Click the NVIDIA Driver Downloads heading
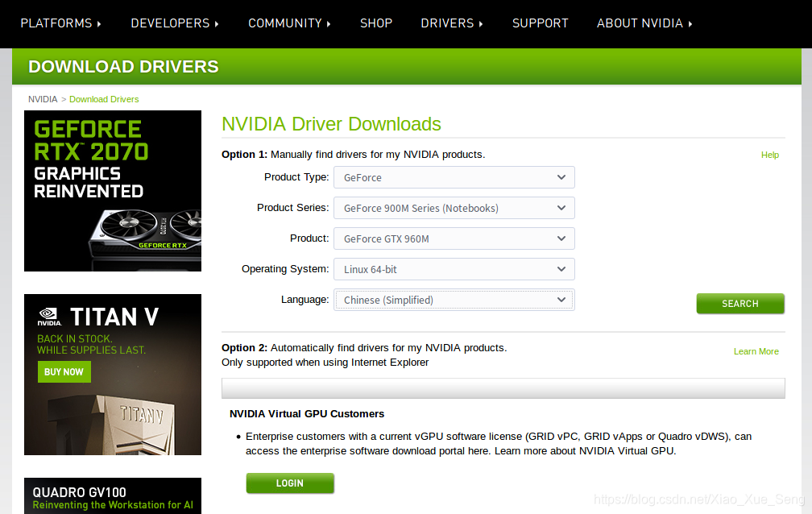 331,124
